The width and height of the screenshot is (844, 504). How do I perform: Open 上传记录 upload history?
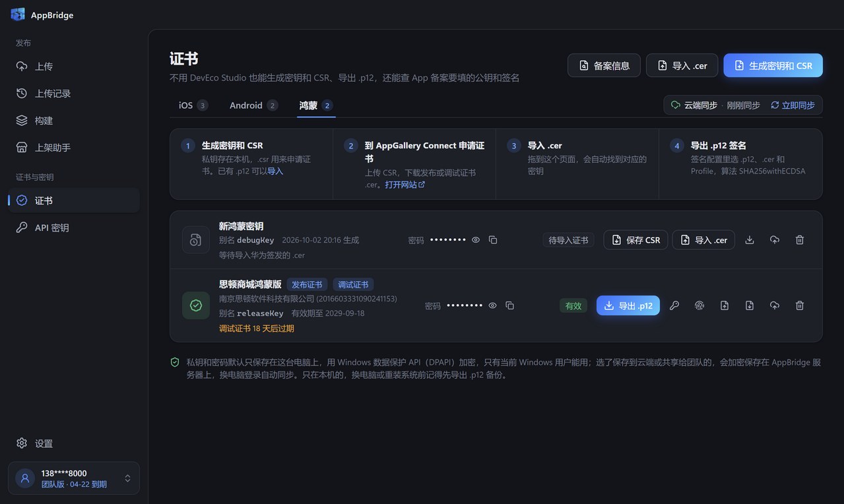coord(74,93)
